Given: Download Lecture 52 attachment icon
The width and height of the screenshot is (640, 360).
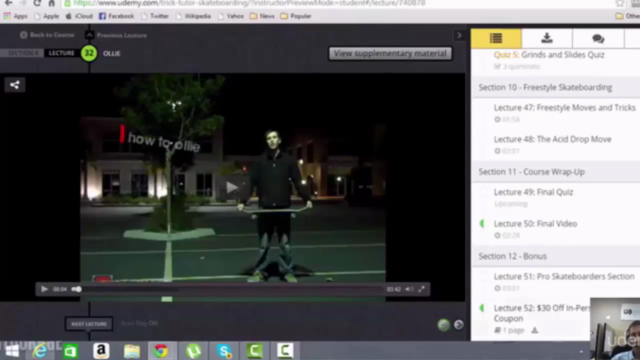Looking at the screenshot, I should [535, 330].
